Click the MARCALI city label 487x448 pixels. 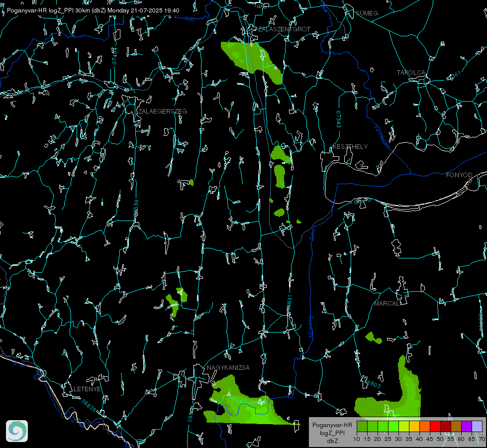point(388,304)
